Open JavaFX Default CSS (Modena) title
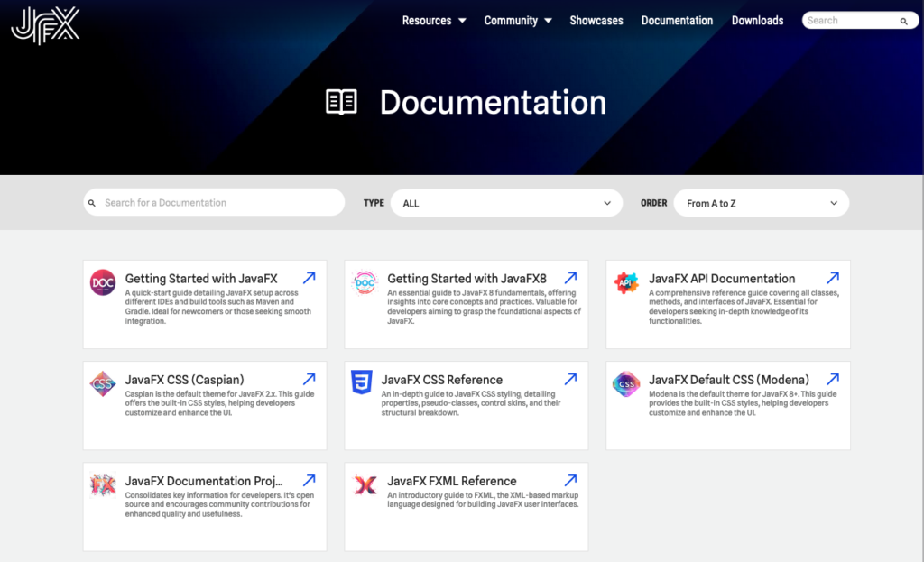 pos(729,380)
